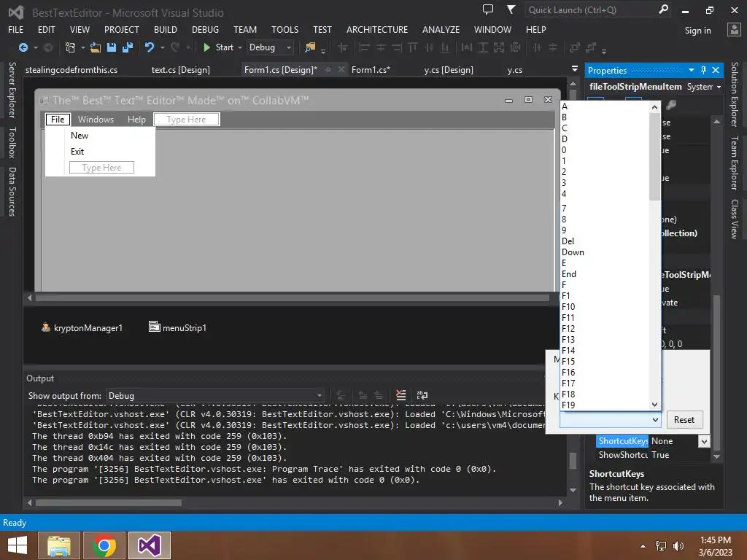Open Properties window position dropdown arrow
The height and width of the screenshot is (560, 747).
pos(692,70)
